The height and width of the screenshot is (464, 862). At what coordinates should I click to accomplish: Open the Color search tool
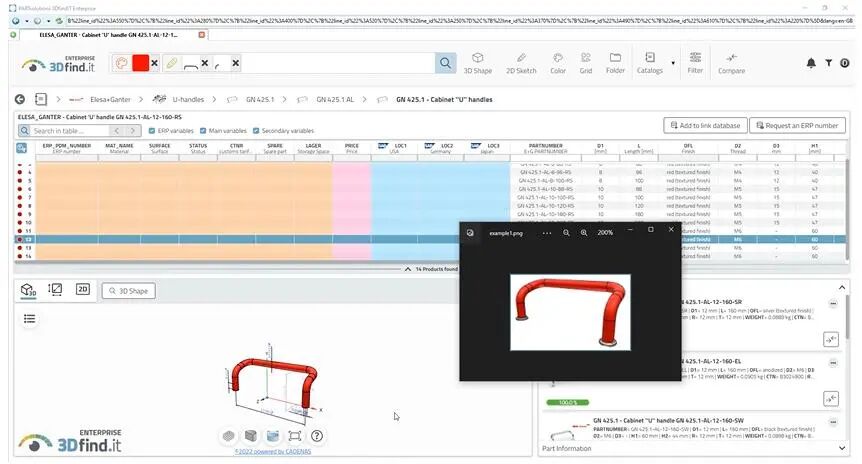[557, 63]
